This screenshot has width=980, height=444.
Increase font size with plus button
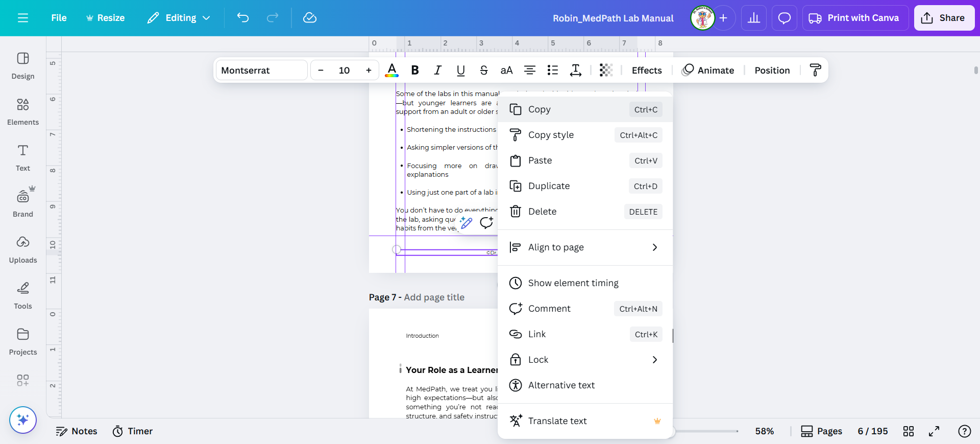coord(369,70)
